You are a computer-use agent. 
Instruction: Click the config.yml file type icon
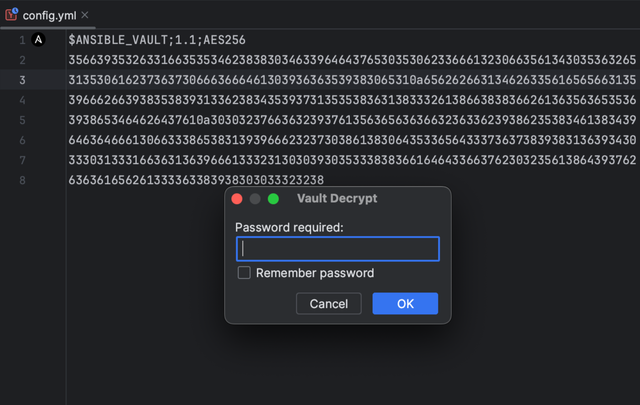point(12,15)
